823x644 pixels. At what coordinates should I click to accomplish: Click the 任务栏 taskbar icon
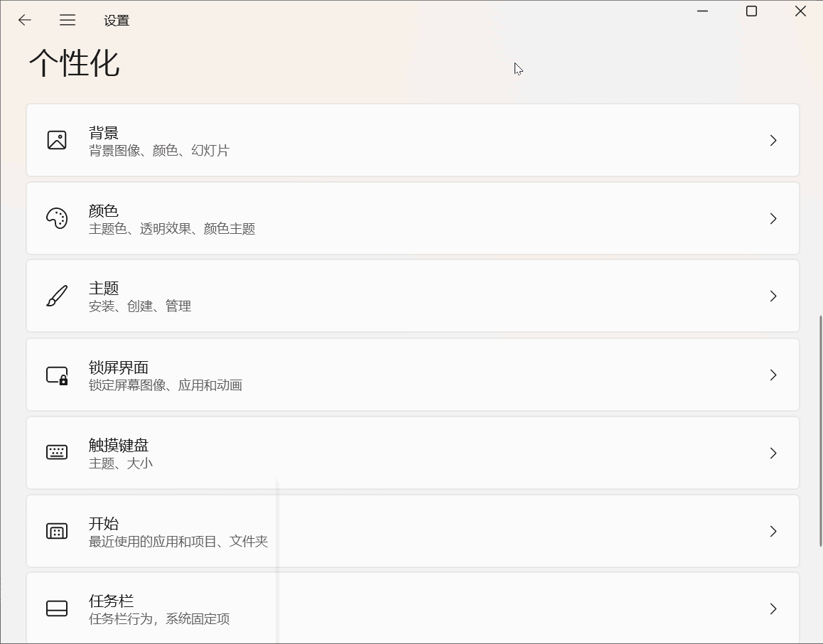tap(57, 608)
